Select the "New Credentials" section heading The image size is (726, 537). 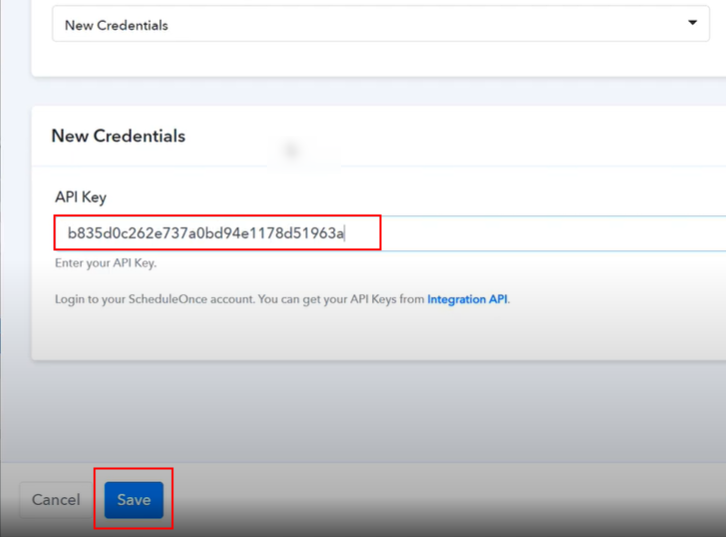118,136
